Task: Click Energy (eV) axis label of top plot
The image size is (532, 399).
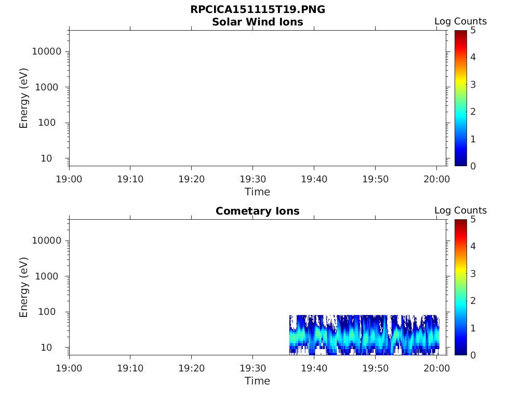Action: point(23,98)
